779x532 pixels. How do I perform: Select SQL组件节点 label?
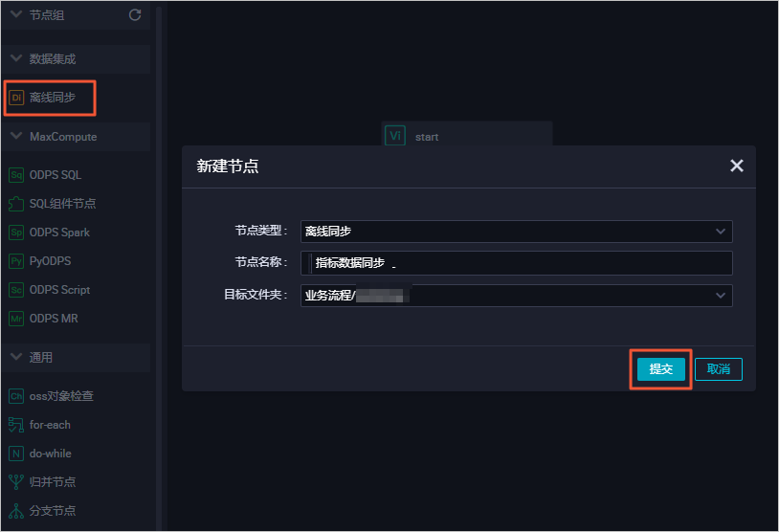[62, 204]
